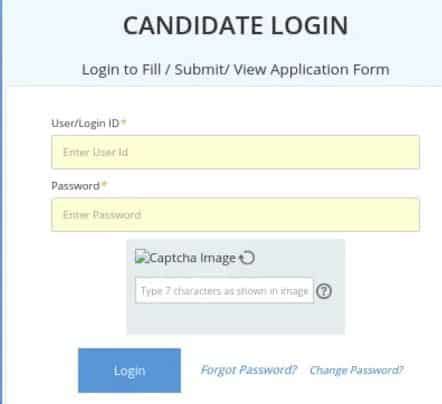442x404 pixels.
Task: Refresh the captcha with the circular arrow icon
Action: click(247, 258)
